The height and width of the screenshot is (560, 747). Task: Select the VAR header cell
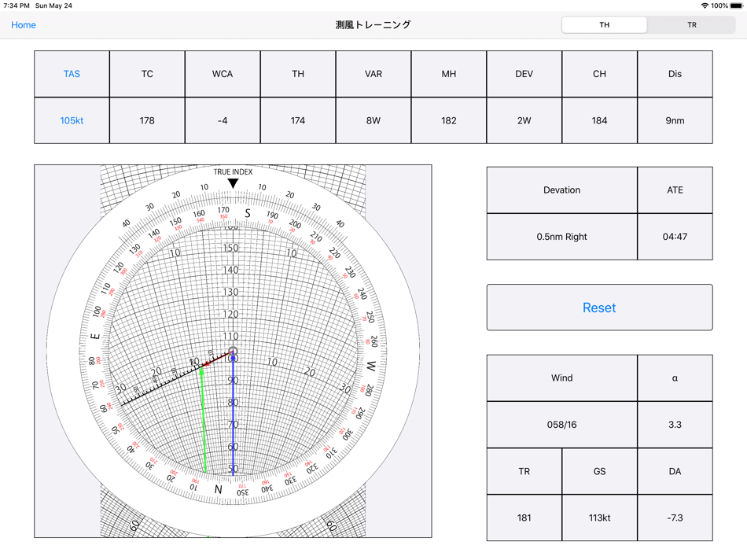click(x=373, y=74)
